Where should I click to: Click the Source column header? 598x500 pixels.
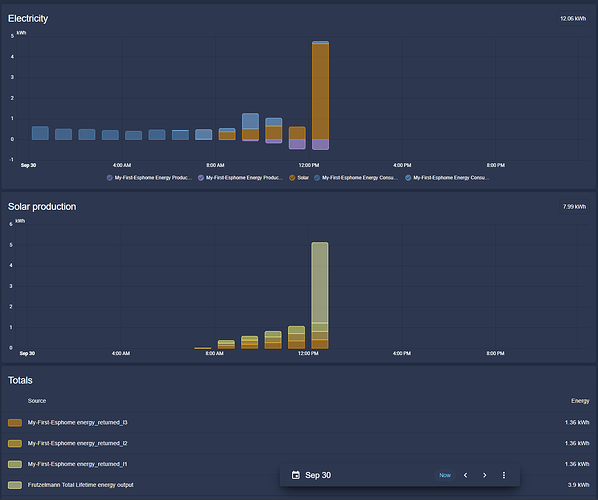tap(37, 401)
